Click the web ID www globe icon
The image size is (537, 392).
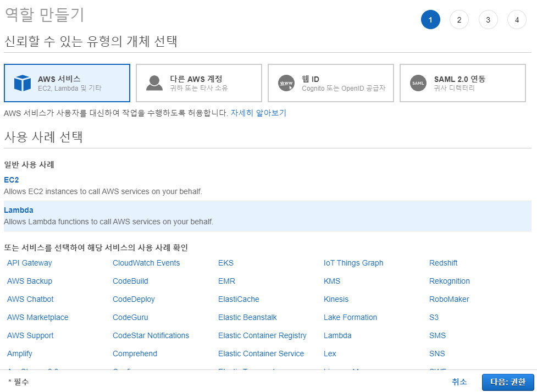286,83
